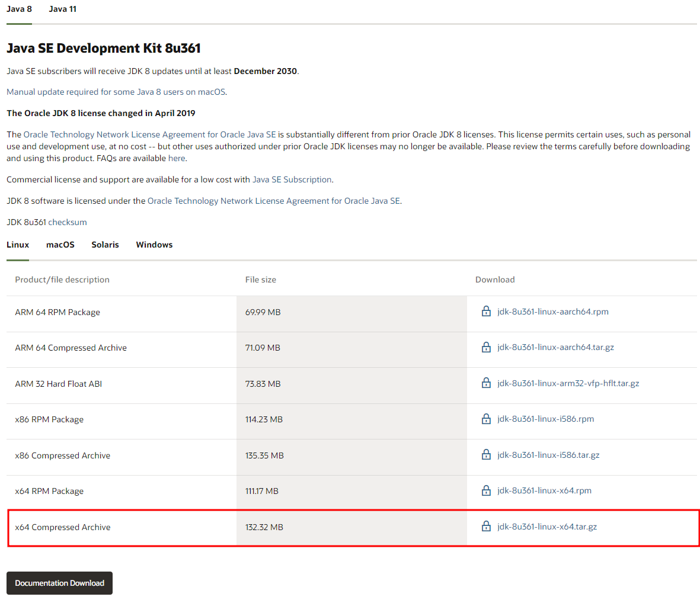The width and height of the screenshot is (700, 600).
Task: Click the 71.09 MB file size
Action: pos(263,348)
